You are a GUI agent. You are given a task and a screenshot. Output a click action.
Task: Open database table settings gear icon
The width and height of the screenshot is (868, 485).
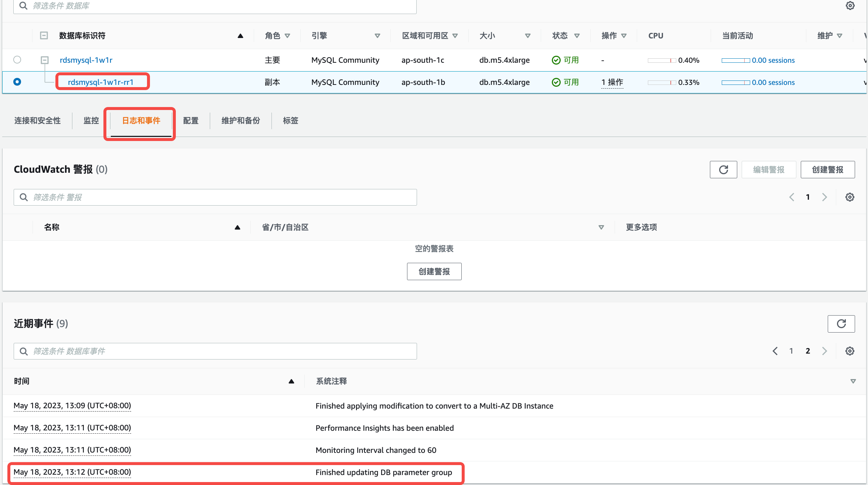(850, 6)
